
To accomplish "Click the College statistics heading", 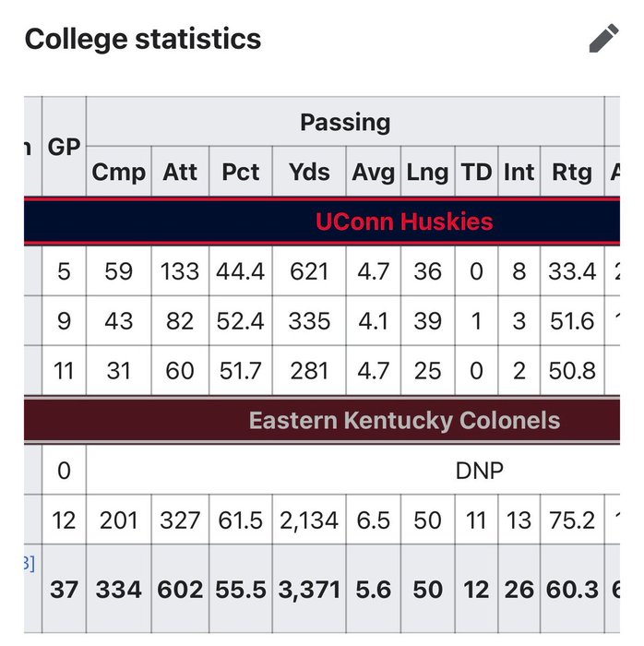I will pos(143,39).
